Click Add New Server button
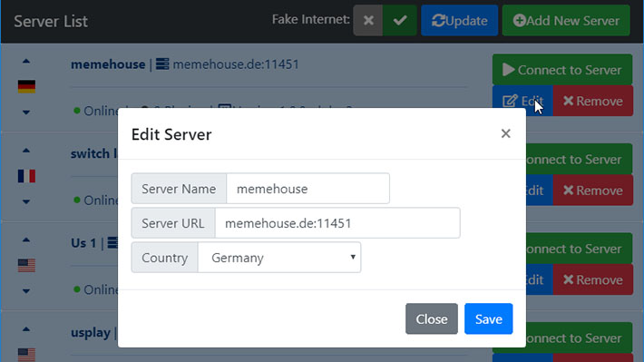The height and width of the screenshot is (362, 644). click(566, 20)
